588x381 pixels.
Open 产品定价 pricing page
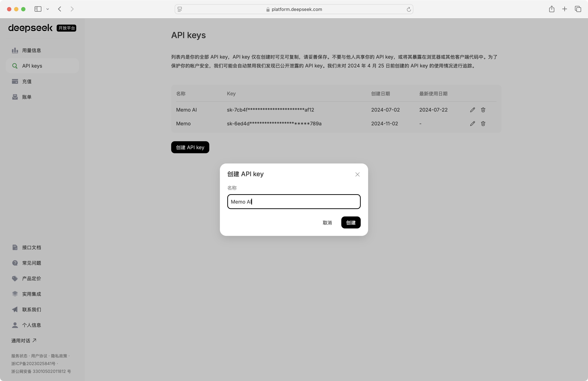(42, 278)
